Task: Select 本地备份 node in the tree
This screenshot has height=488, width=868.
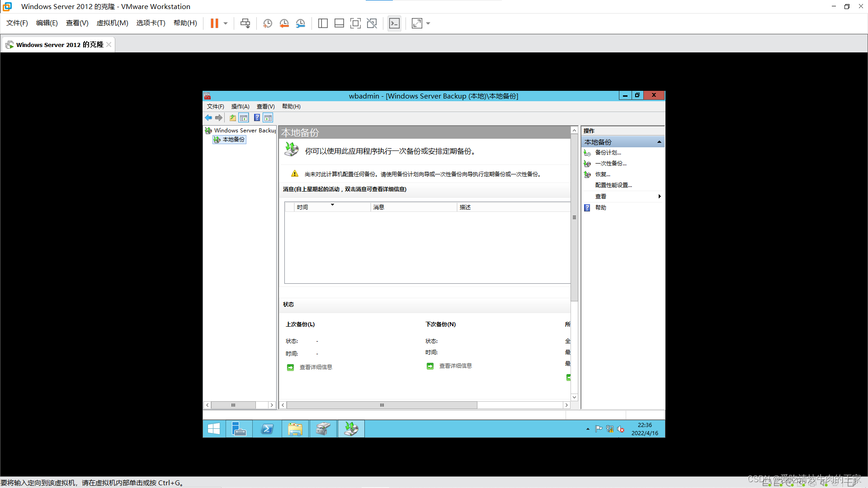Action: [233, 140]
